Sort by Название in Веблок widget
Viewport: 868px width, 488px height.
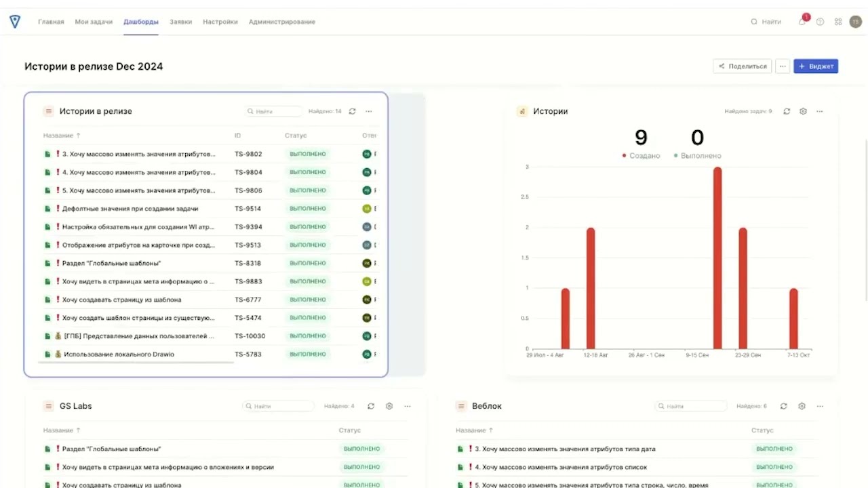coord(474,430)
